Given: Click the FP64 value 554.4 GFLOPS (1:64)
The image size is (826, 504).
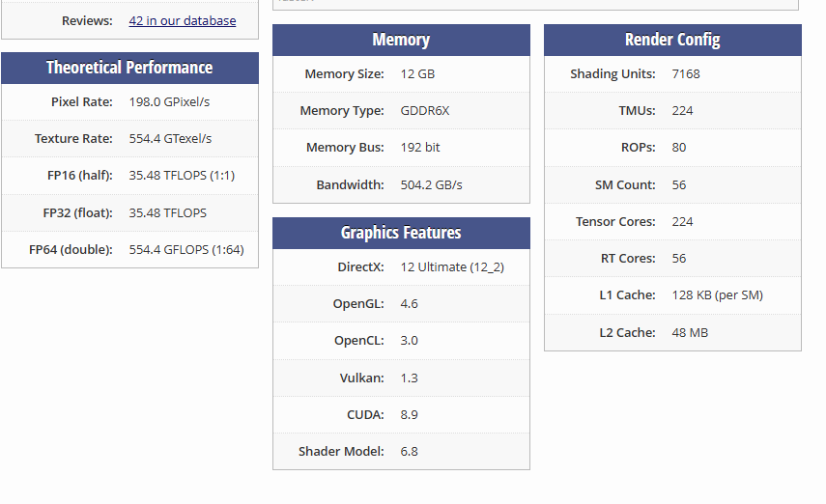Looking at the screenshot, I should [x=186, y=250].
